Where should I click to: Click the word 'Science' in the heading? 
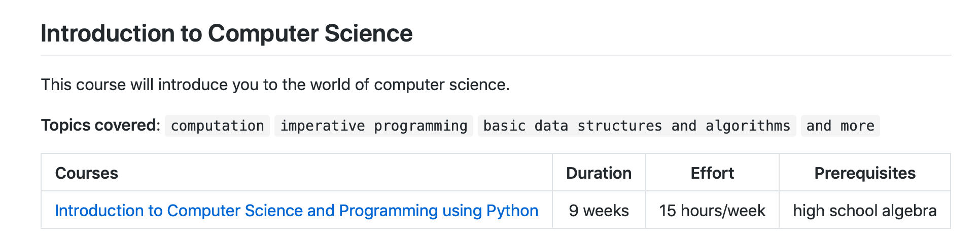[x=369, y=33]
